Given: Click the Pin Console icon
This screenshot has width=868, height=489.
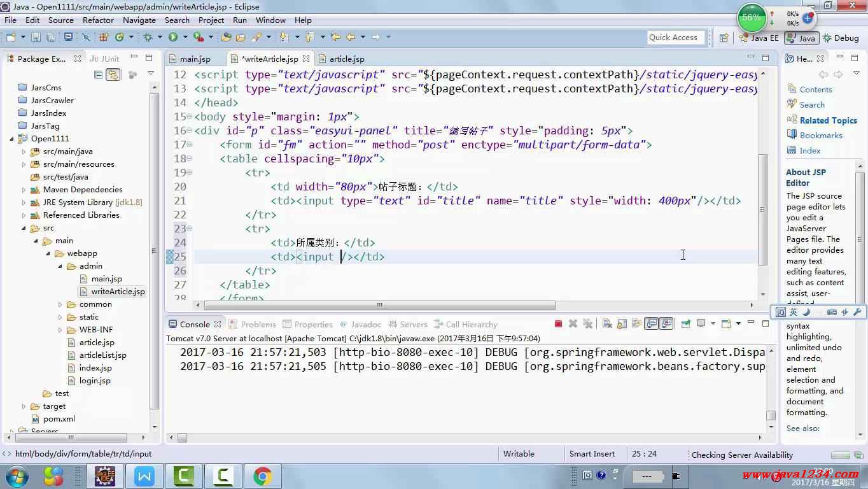Looking at the screenshot, I should click(685, 323).
